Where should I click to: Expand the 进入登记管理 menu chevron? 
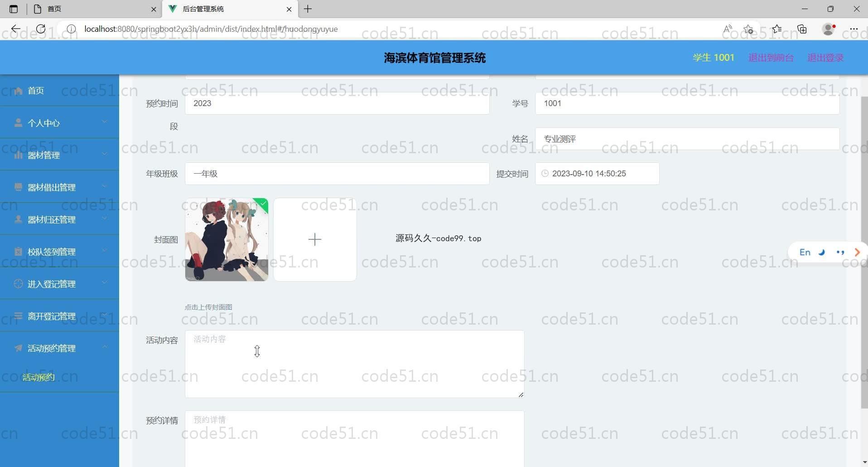(105, 282)
